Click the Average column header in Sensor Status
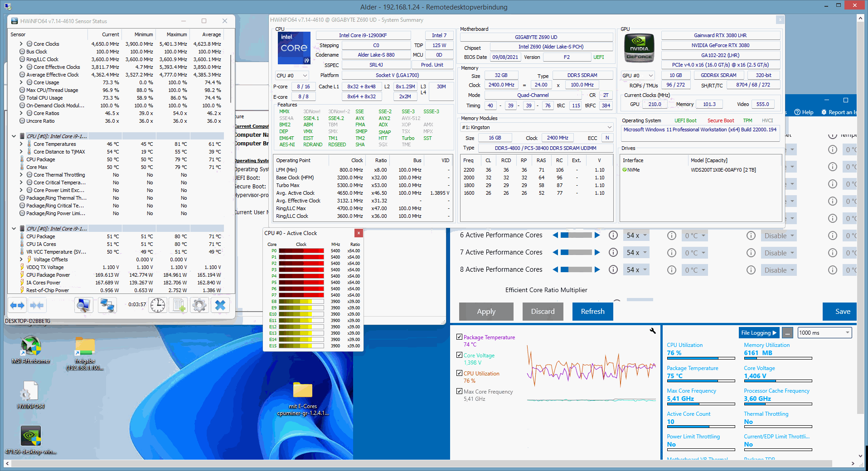The width and height of the screenshot is (868, 471). 207,34
